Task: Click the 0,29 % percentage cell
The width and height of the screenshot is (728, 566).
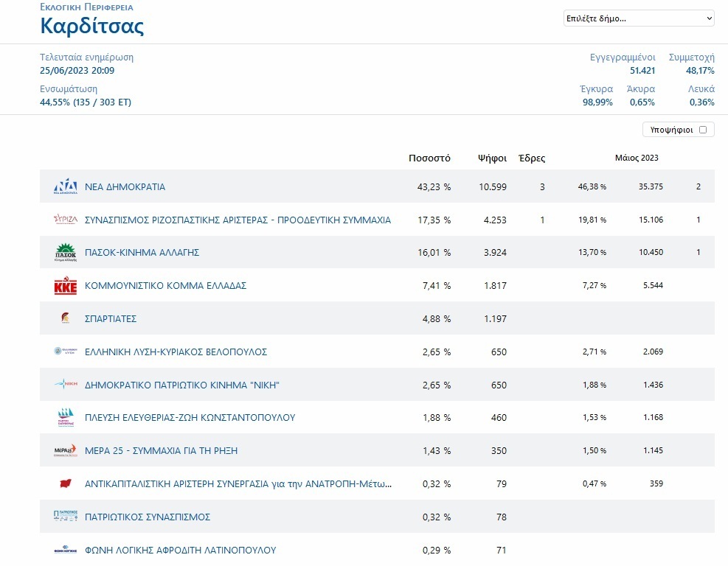Action: click(x=437, y=551)
